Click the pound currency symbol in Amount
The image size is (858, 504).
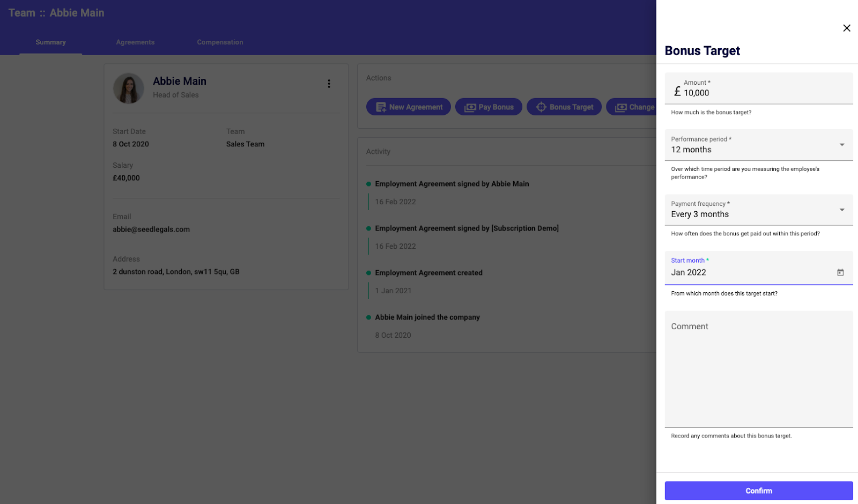(x=677, y=92)
